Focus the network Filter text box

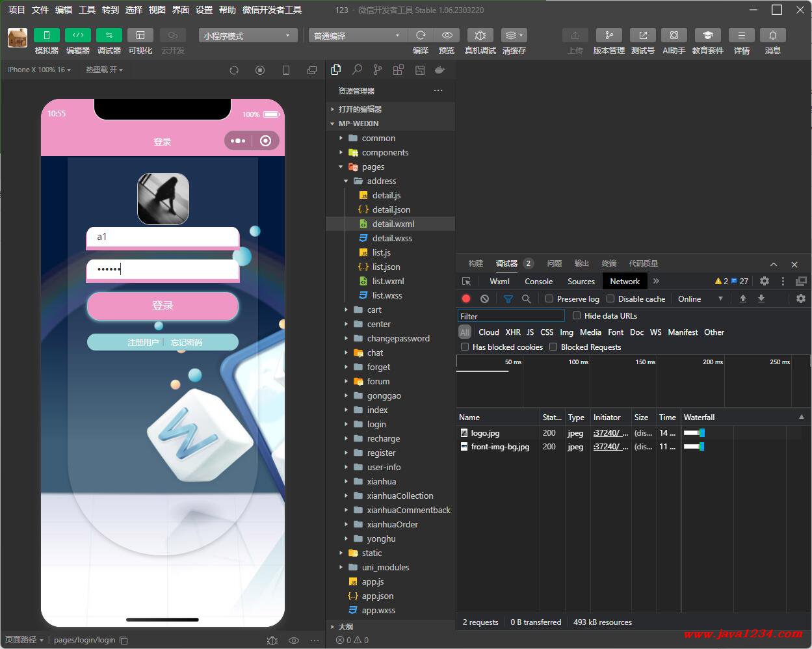[x=511, y=316]
